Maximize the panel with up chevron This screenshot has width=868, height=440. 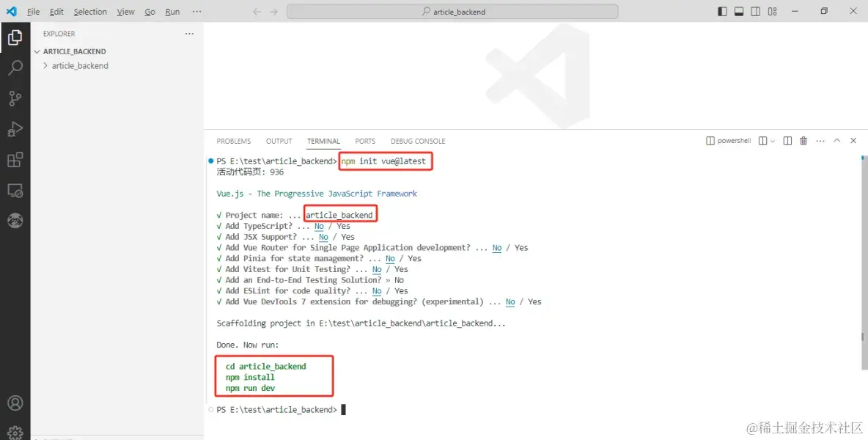tap(837, 141)
